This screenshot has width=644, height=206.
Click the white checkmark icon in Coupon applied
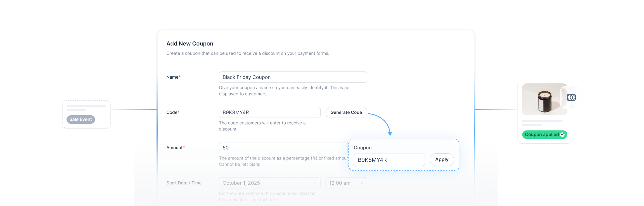[562, 135]
